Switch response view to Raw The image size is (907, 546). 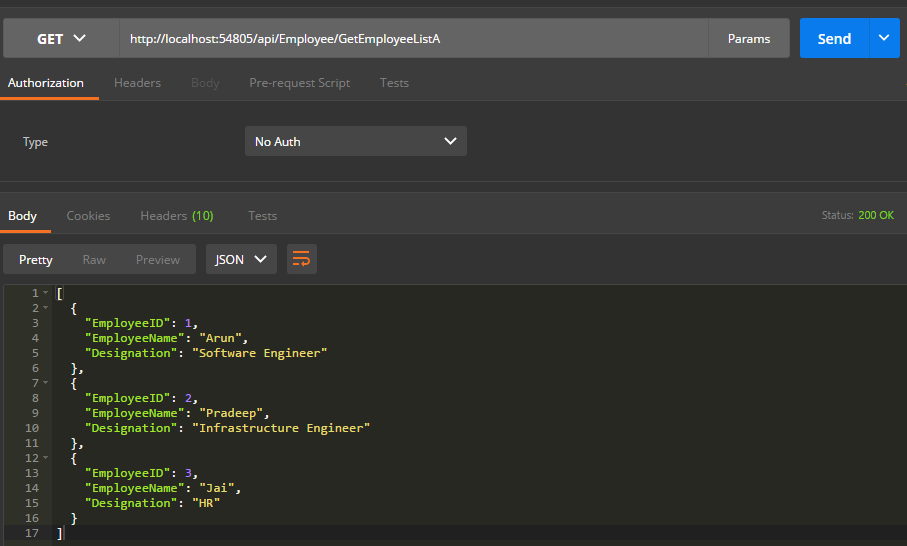tap(94, 260)
